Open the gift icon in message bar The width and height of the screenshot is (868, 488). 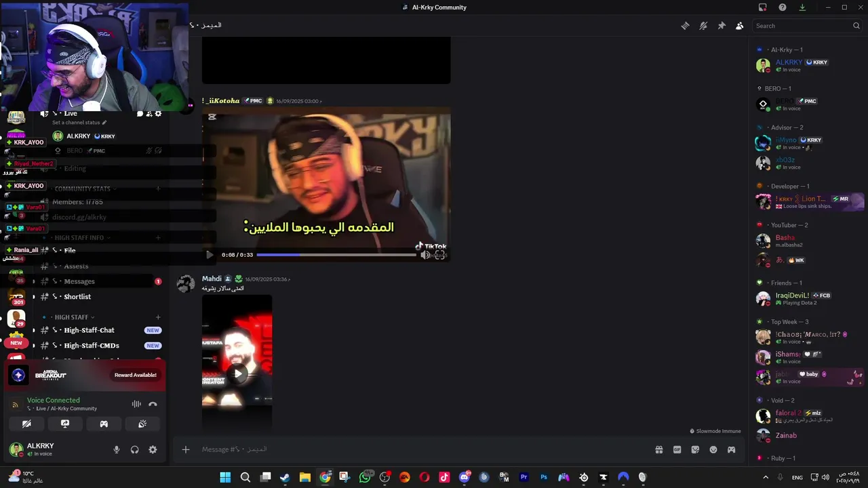pyautogui.click(x=658, y=449)
